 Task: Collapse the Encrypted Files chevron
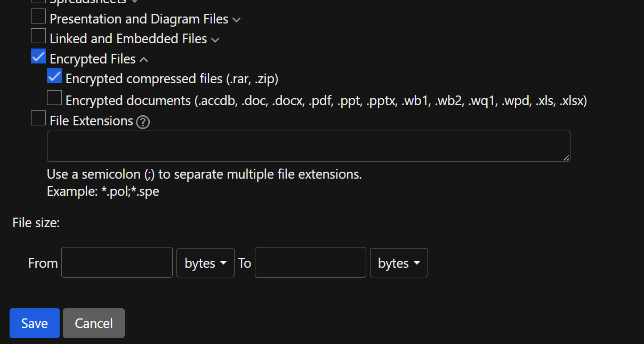tap(143, 60)
